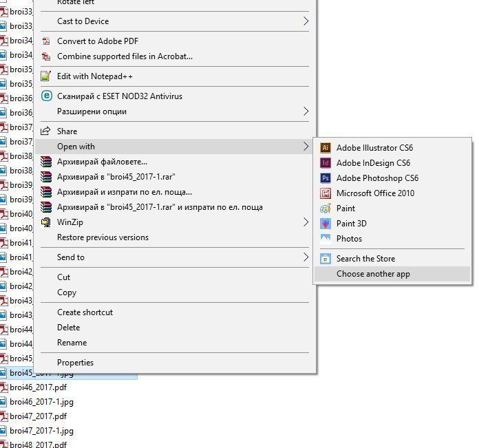The width and height of the screenshot is (479, 448).
Task: Click the Photos app icon
Action: [326, 239]
